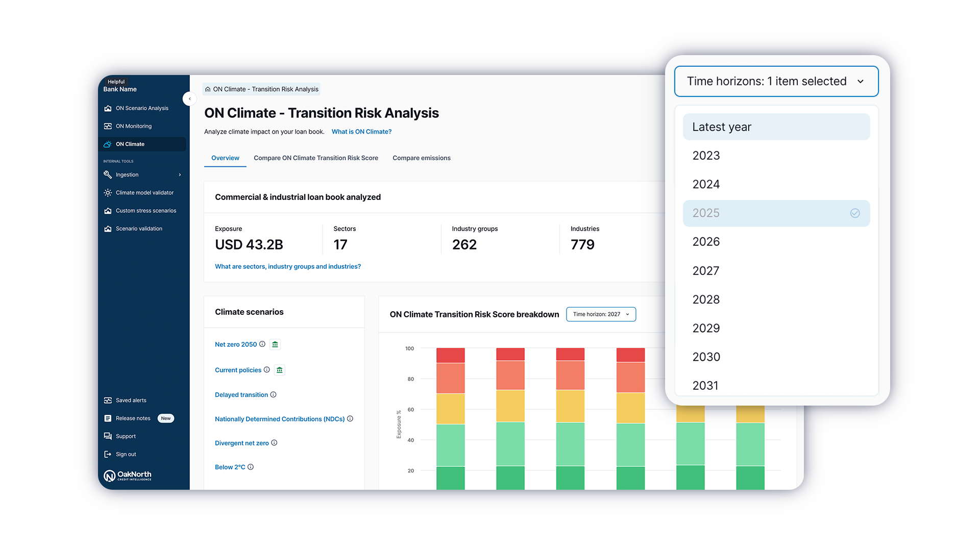Image resolution: width=980 pixels, height=551 pixels.
Task: Select 2031 in time horizons list
Action: (776, 385)
